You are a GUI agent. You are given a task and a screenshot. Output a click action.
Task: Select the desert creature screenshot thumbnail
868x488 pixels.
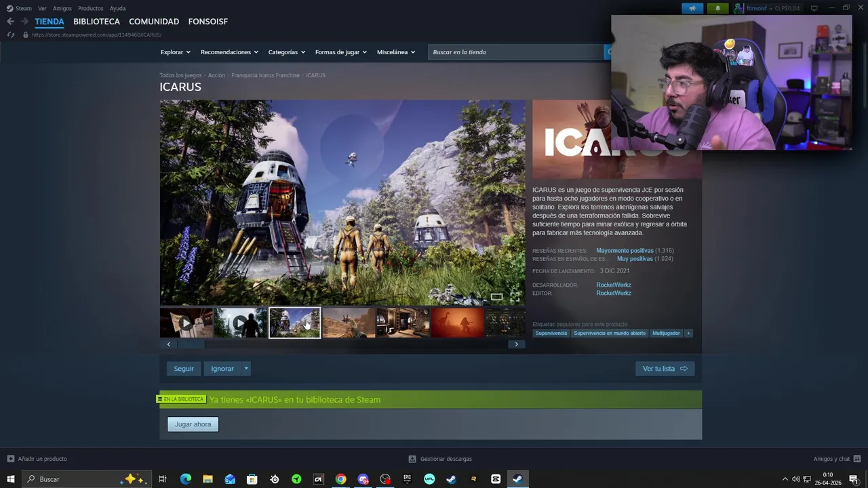coord(349,323)
